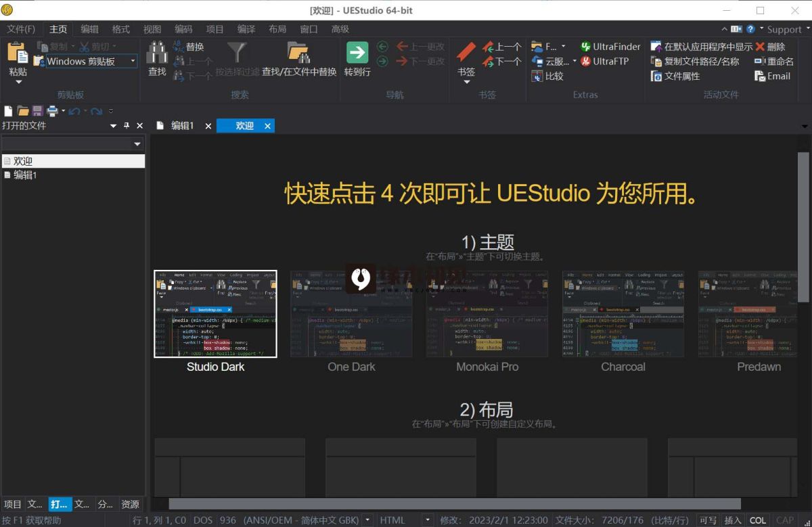The height and width of the screenshot is (527, 812).
Task: Click Copy file path/name (复制文件路径/名称)
Action: tap(695, 61)
